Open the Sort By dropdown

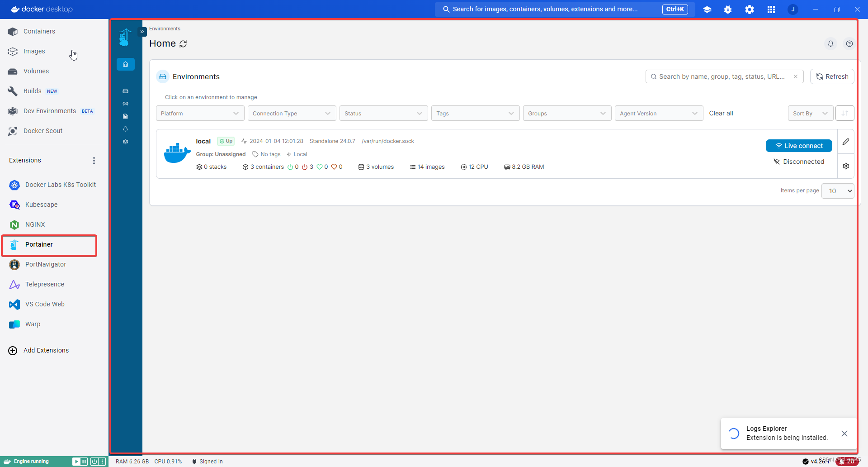click(x=811, y=113)
